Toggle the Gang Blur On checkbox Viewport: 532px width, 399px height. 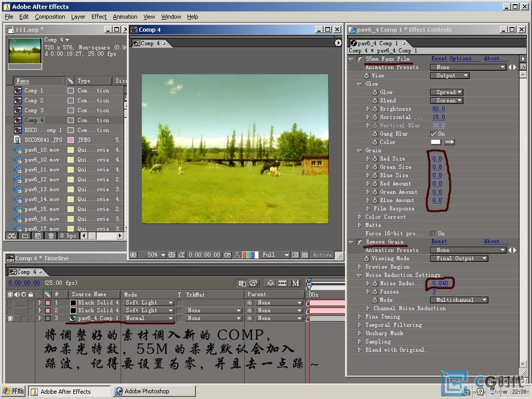point(433,134)
